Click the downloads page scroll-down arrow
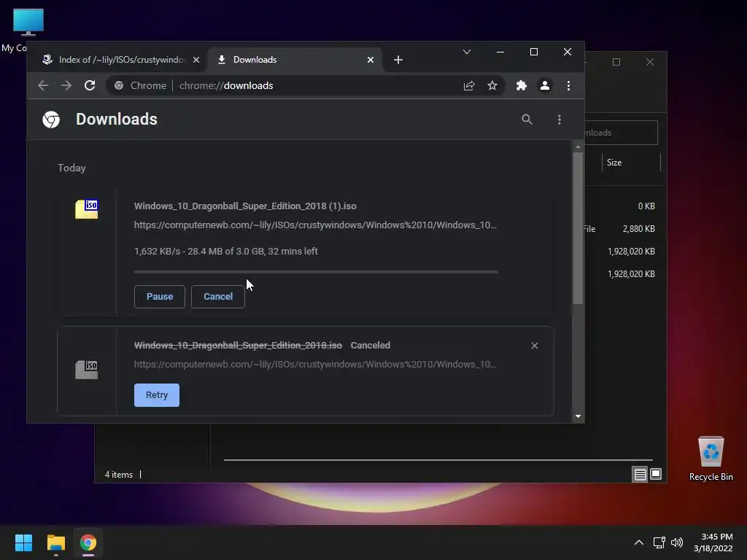747x560 pixels. pos(578,416)
